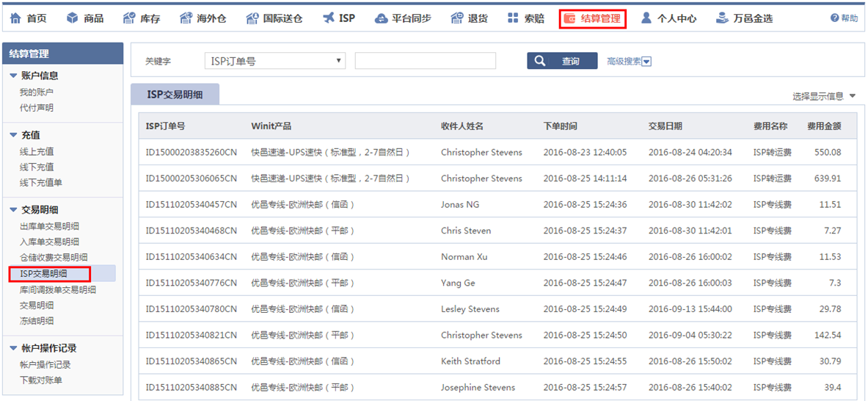
Task: Click the 退货 returns icon
Action: [456, 18]
